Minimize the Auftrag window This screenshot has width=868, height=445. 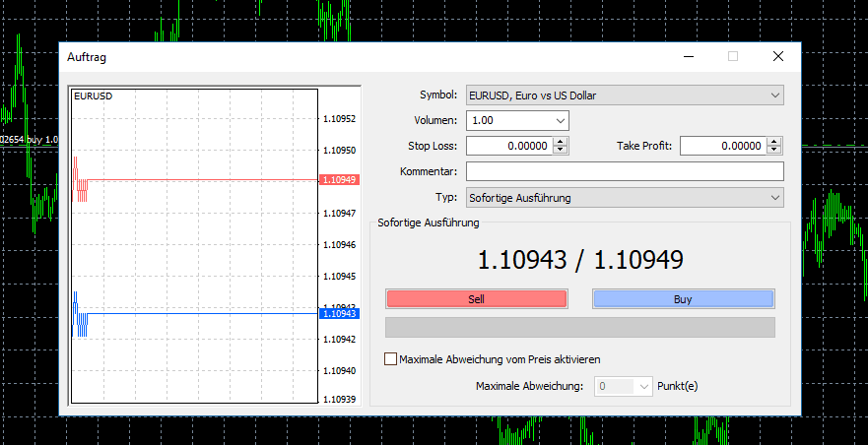click(689, 56)
